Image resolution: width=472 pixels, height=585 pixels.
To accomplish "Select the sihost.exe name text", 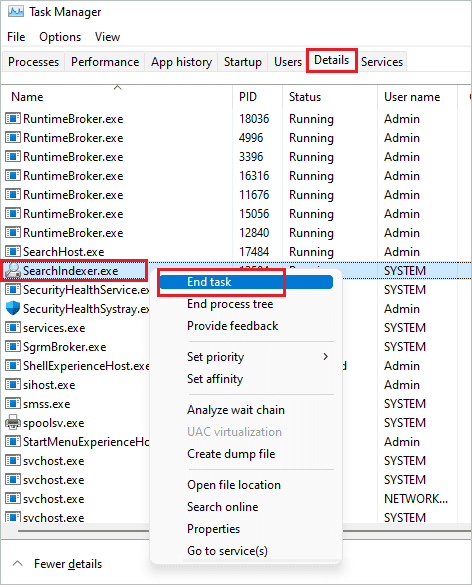I will coord(49,385).
